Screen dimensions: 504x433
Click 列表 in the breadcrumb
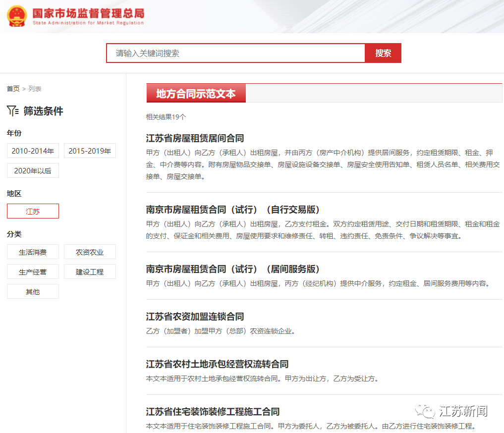34,89
